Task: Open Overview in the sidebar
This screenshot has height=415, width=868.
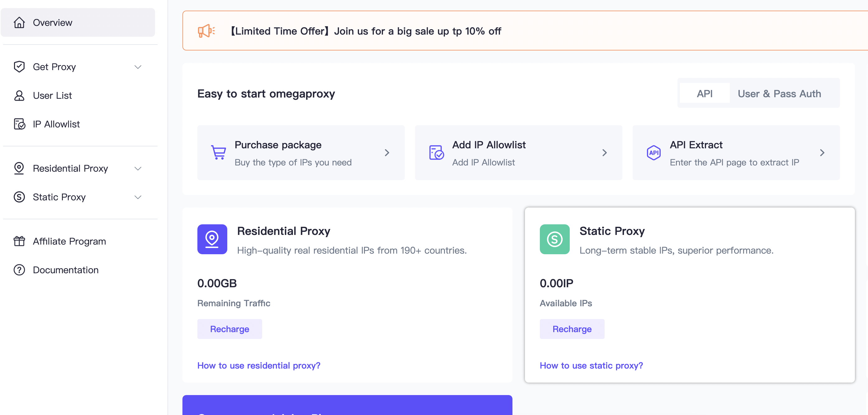Action: tap(52, 22)
